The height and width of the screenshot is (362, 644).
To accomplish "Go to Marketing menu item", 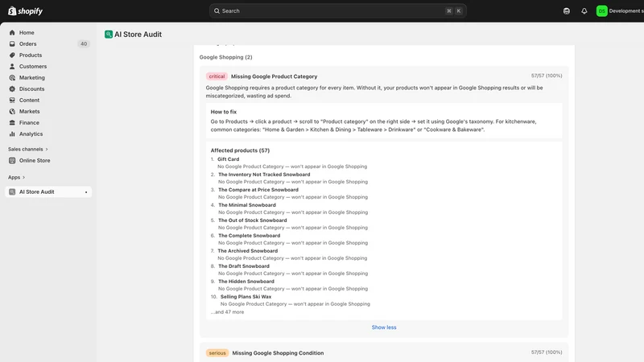I will (32, 77).
